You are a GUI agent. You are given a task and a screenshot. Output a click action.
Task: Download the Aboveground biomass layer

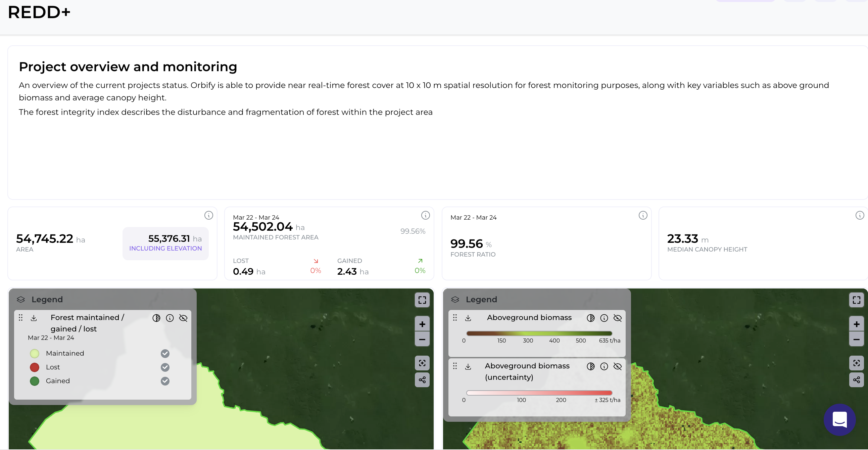click(x=468, y=318)
